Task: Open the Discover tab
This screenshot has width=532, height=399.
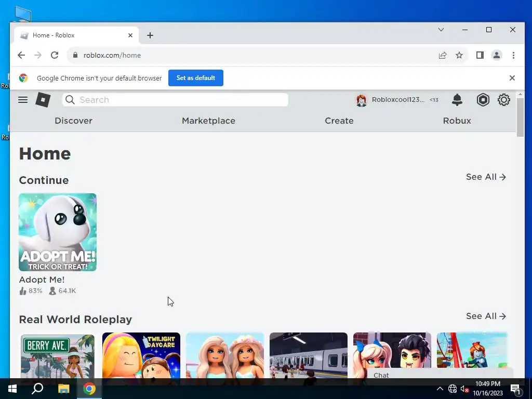Action: tap(73, 121)
